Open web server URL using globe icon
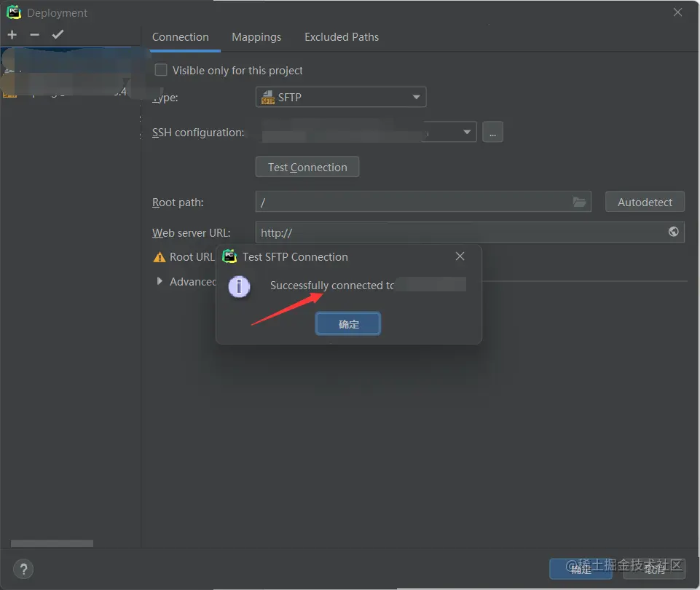Image resolution: width=700 pixels, height=590 pixels. [x=673, y=232]
